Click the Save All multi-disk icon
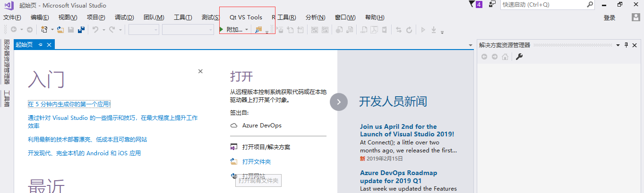 [81, 30]
